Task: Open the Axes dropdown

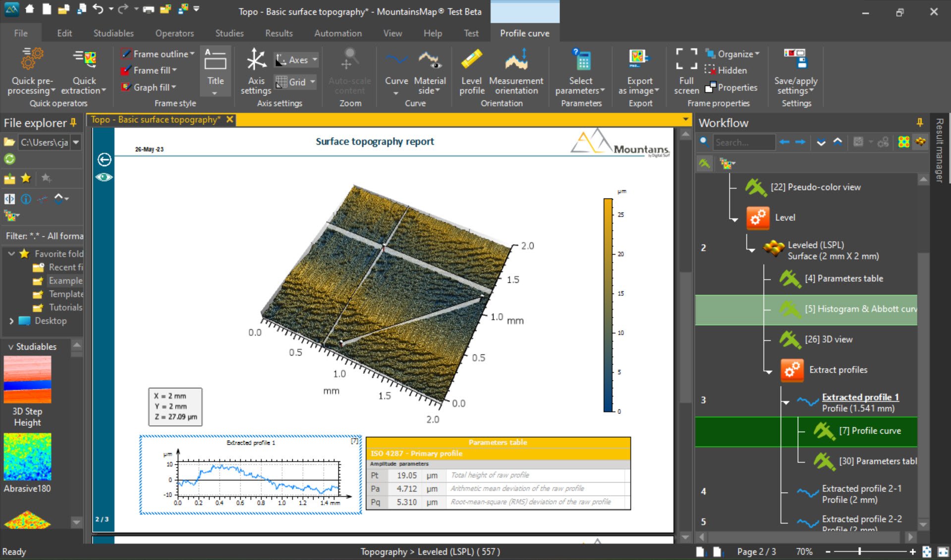Action: point(296,60)
